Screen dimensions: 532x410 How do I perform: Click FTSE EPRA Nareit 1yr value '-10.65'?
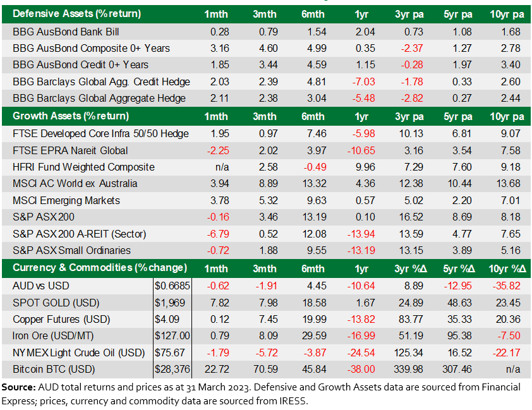tap(361, 150)
